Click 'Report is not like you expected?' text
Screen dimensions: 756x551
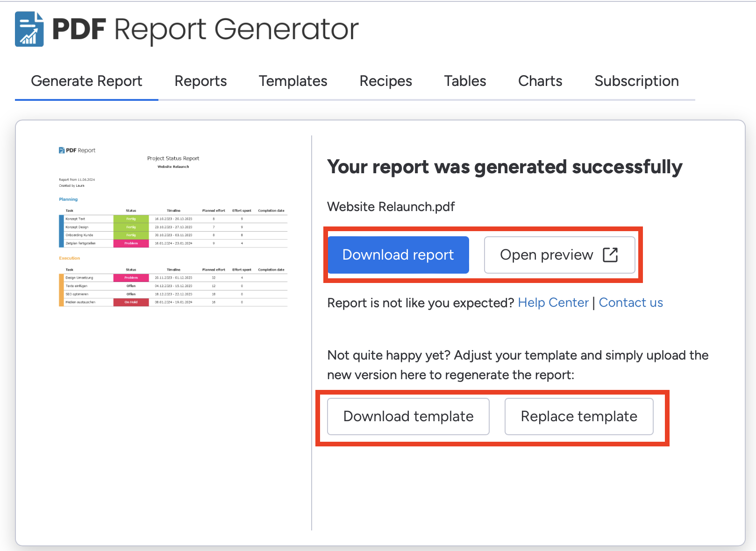[421, 303]
